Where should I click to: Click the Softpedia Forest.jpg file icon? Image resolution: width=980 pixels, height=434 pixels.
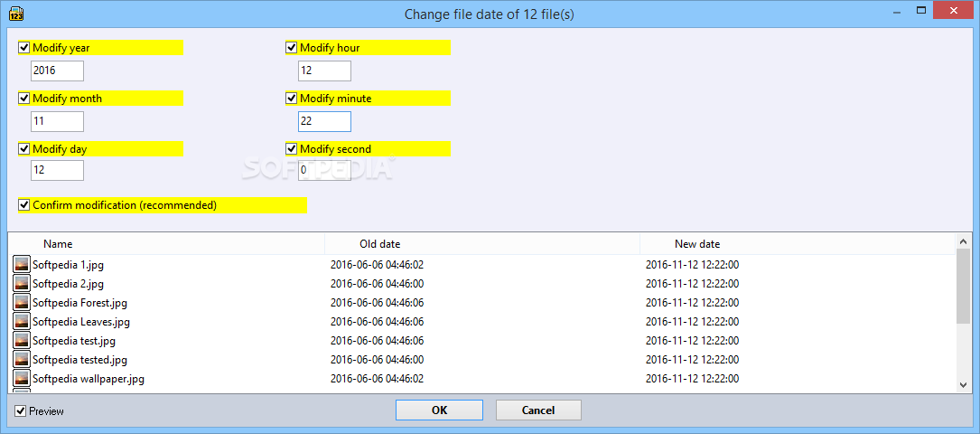22,303
